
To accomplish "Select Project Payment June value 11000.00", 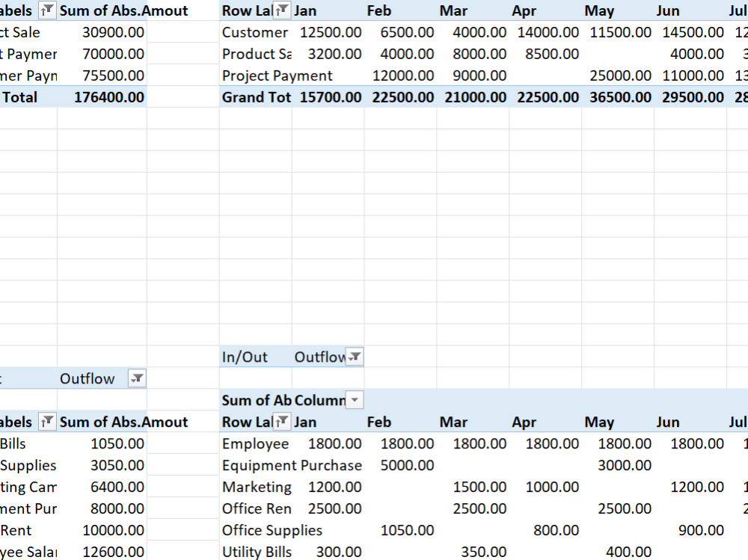I will (x=690, y=76).
